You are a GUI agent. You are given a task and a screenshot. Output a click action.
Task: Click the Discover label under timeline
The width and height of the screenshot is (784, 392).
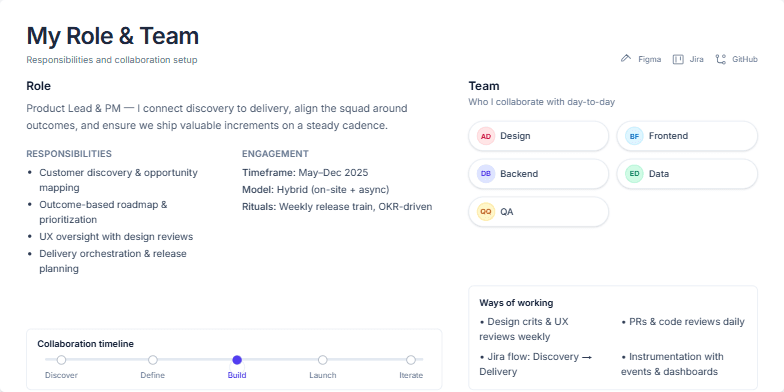[x=62, y=376]
